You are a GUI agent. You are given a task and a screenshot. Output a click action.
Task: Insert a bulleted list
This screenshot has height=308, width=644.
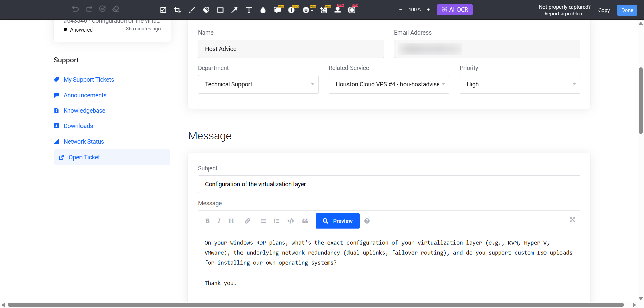263,221
